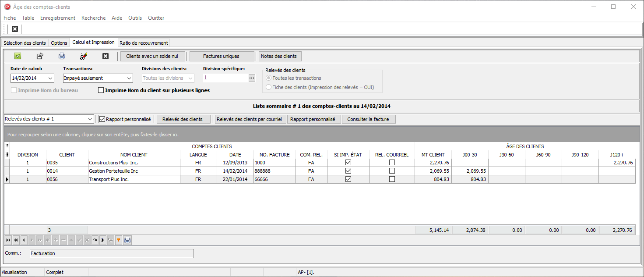Image resolution: width=644 pixels, height=277 pixels.
Task: Click the column chooser icon left of DIVISION header
Action: pos(7,155)
